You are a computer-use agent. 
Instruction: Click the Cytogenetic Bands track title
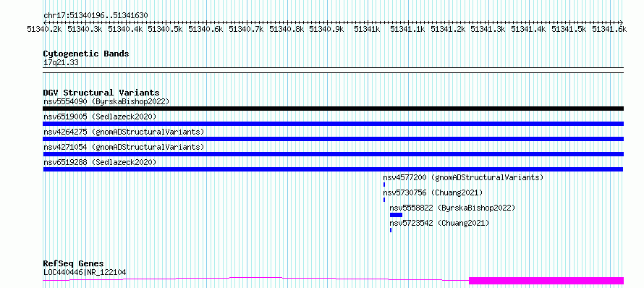86,54
